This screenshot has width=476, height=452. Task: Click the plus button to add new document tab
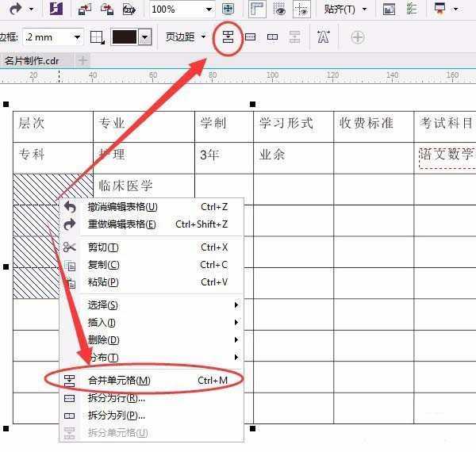[83, 60]
